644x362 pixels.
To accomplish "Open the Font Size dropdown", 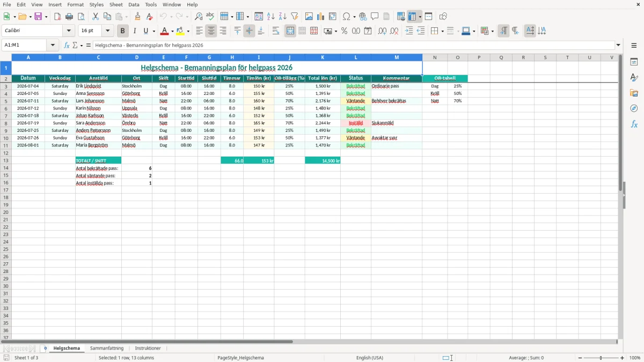I will [107, 31].
